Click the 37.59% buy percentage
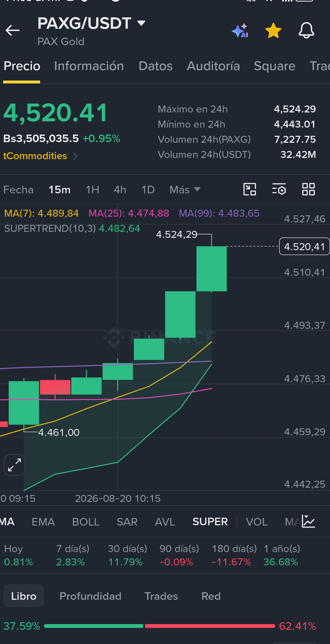The height and width of the screenshot is (644, 330). tap(22, 626)
